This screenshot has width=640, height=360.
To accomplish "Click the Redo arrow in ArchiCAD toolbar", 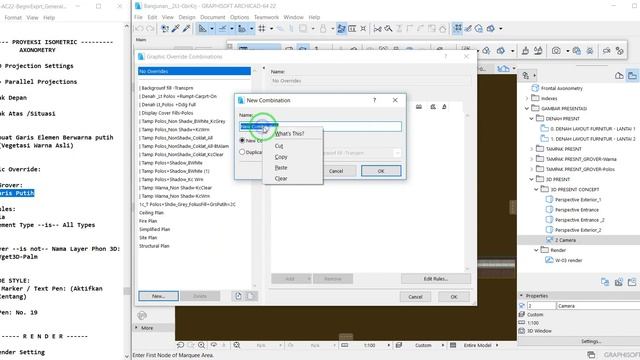I will (x=150, y=29).
